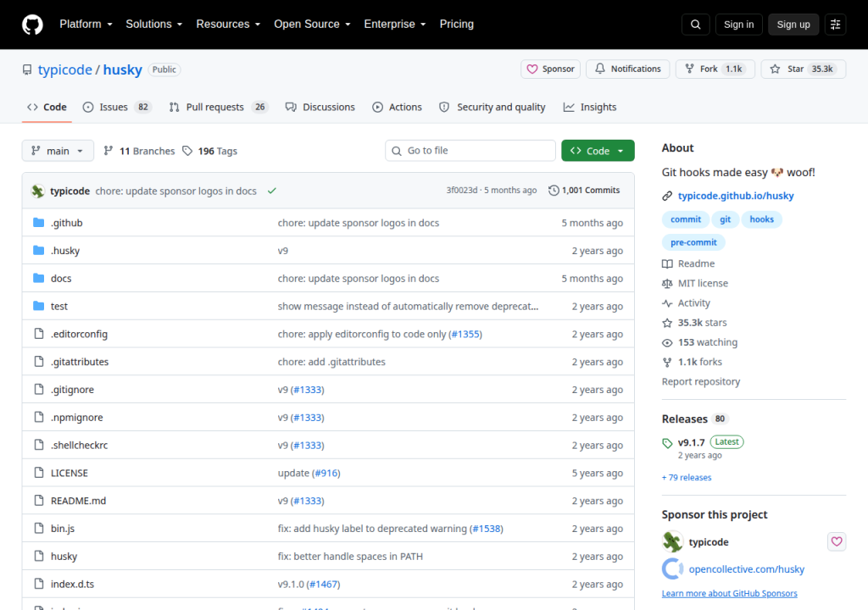Click the star icon beside 35.3k stars
The height and width of the screenshot is (610, 868).
(667, 323)
